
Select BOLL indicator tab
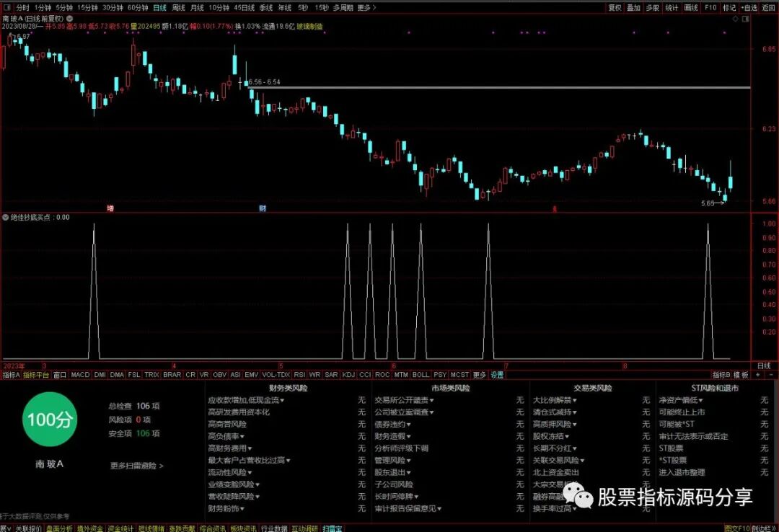point(421,375)
